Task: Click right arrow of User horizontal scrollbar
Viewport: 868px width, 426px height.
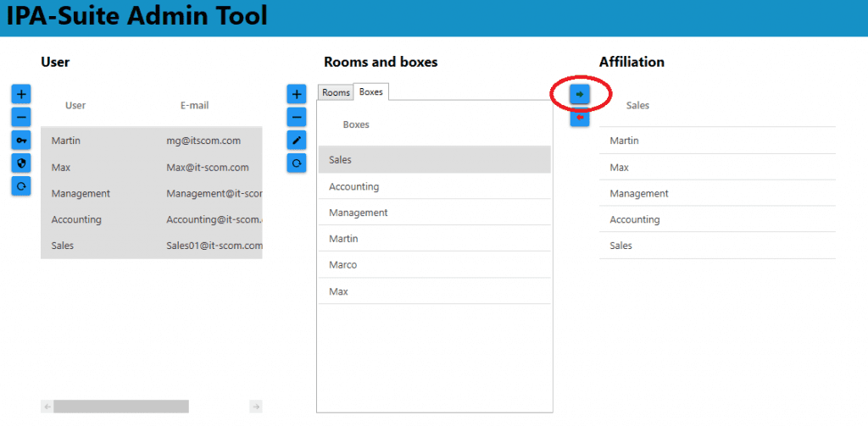Action: [256, 407]
